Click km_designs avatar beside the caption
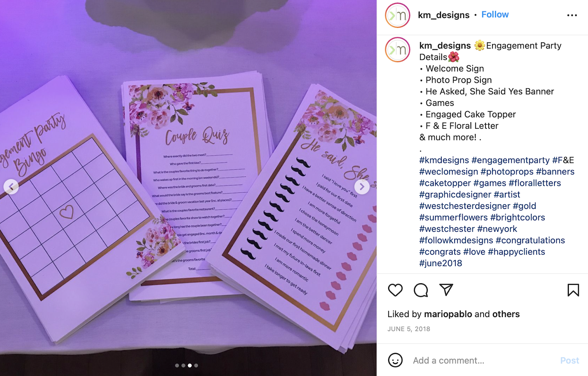Screen dimensions: 588x376 (397, 50)
